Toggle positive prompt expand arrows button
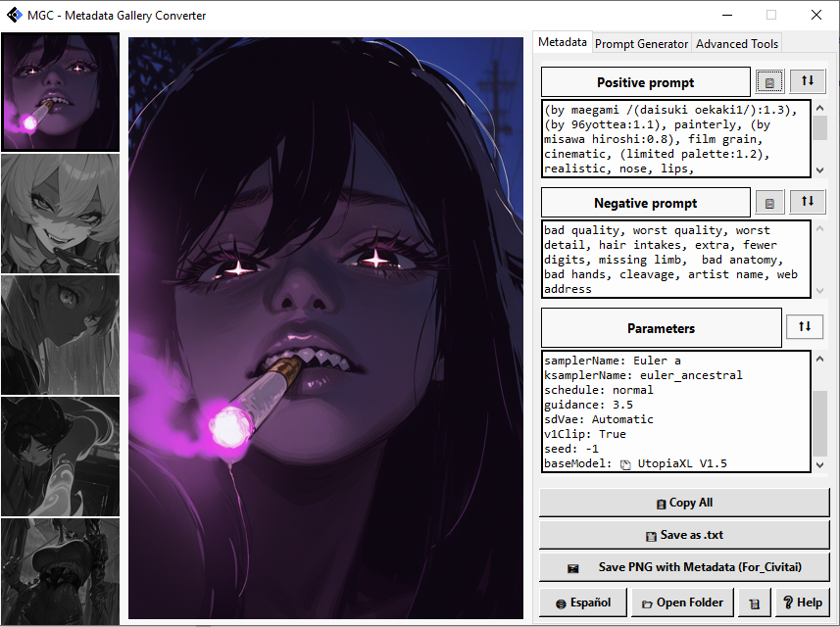 point(808,81)
